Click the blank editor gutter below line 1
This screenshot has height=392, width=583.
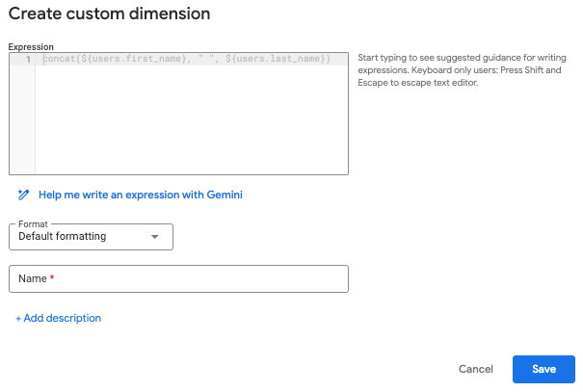pos(22,119)
